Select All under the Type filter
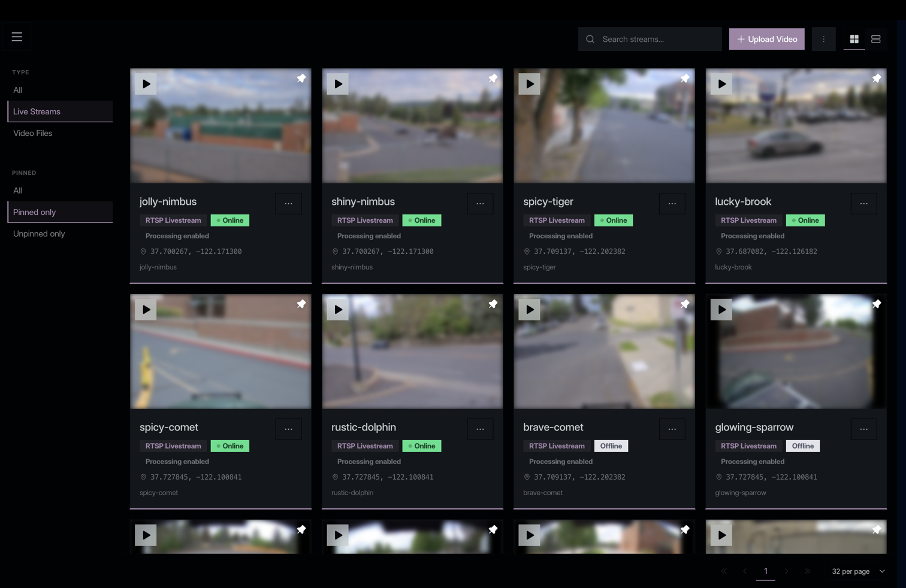The height and width of the screenshot is (588, 906). tap(60, 90)
